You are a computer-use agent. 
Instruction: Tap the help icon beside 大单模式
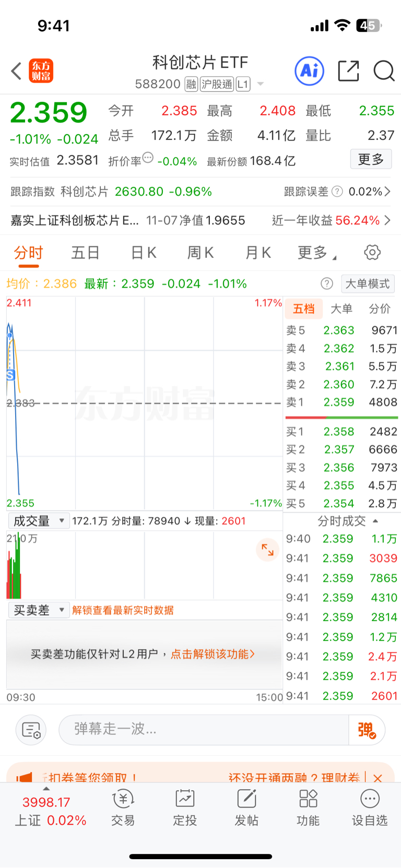click(327, 283)
